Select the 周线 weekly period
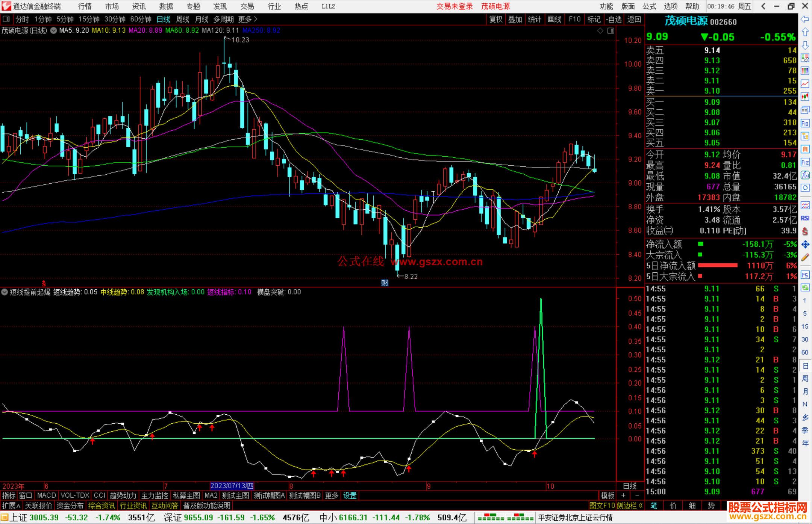 click(x=183, y=19)
